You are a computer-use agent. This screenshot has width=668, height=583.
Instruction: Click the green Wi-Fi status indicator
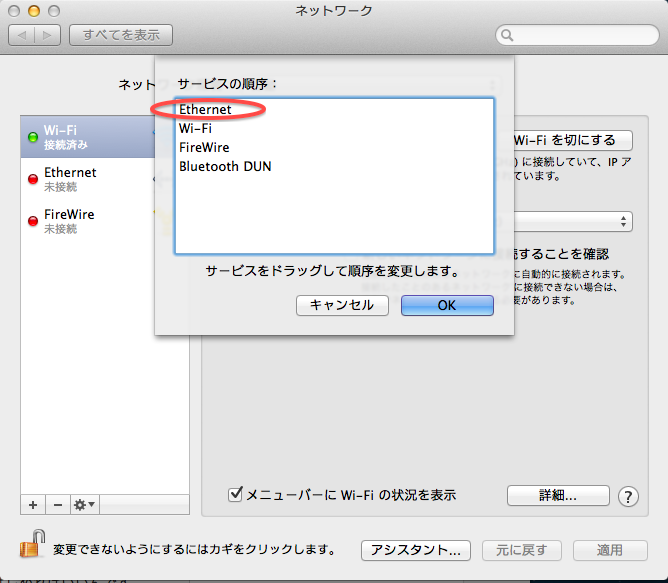(x=33, y=137)
